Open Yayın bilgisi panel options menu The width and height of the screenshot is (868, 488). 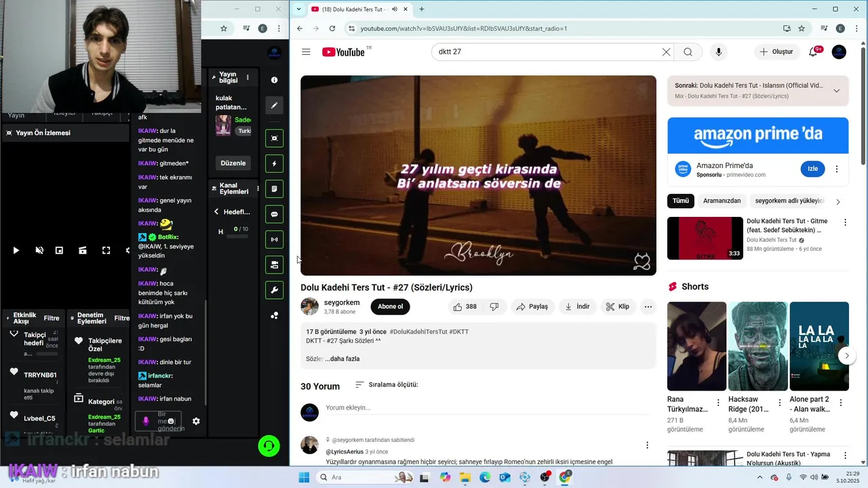tap(248, 77)
